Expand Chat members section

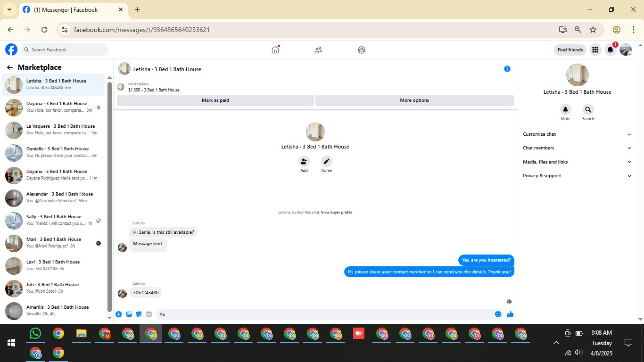(577, 148)
